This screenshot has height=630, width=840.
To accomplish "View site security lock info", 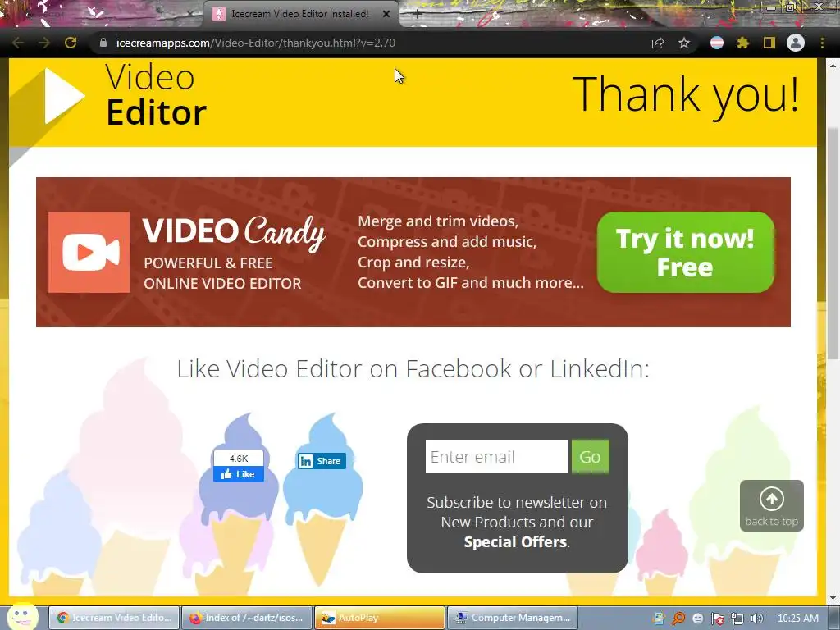I will (103, 43).
